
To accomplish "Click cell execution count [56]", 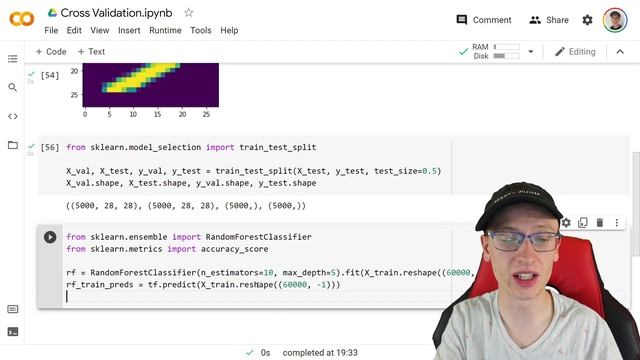I will (50, 147).
